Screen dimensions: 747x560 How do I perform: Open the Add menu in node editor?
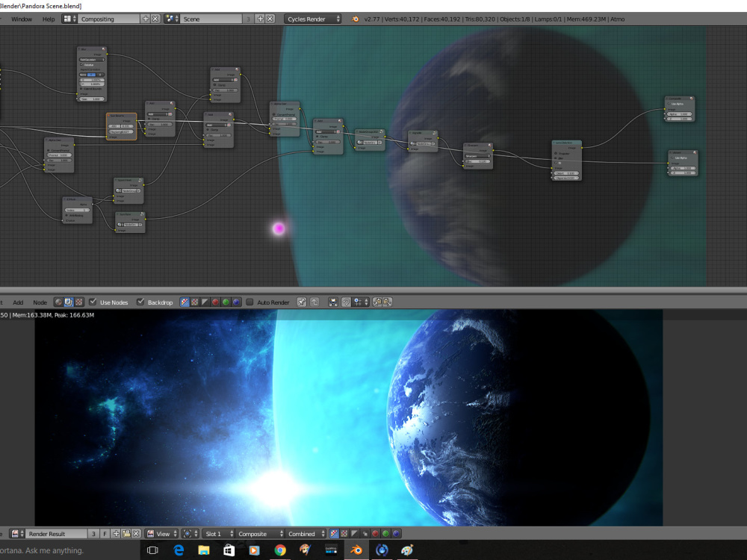coord(18,302)
